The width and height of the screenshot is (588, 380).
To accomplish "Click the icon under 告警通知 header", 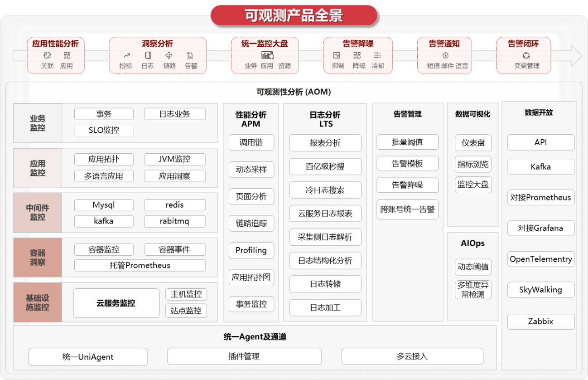I will point(445,55).
